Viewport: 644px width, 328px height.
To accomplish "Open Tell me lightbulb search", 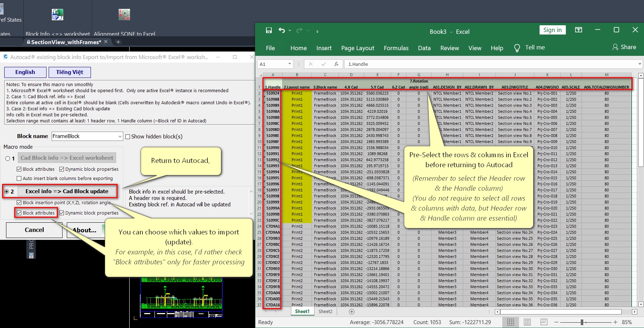I will (x=517, y=48).
